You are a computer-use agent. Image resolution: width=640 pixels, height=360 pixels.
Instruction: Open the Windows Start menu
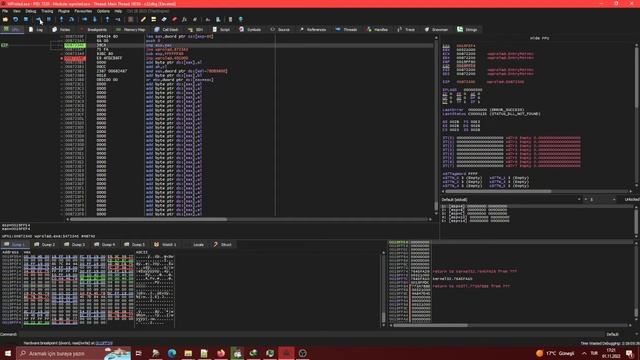8,353
